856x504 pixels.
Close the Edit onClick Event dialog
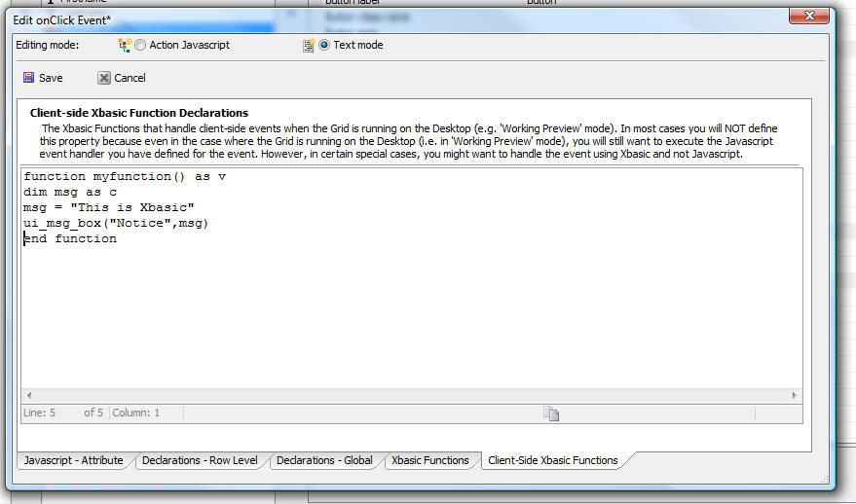pos(809,16)
